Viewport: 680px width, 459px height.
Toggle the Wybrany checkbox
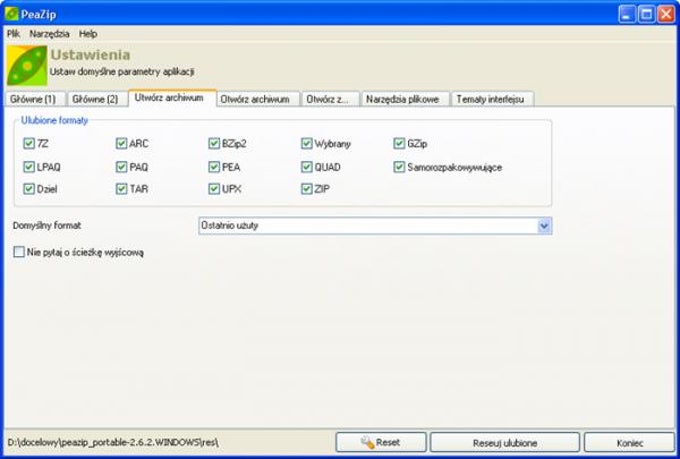pos(307,143)
